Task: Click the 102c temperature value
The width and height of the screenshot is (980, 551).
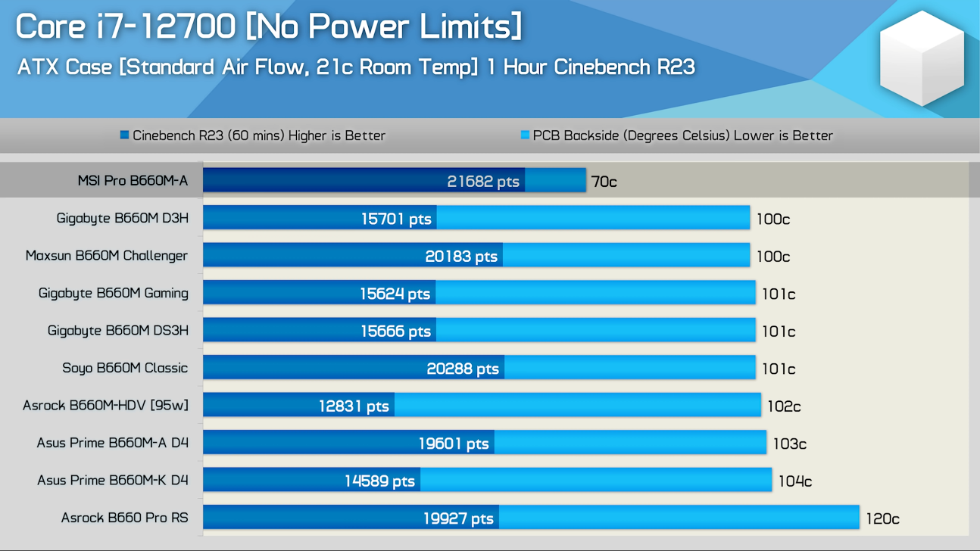Action: tap(784, 406)
